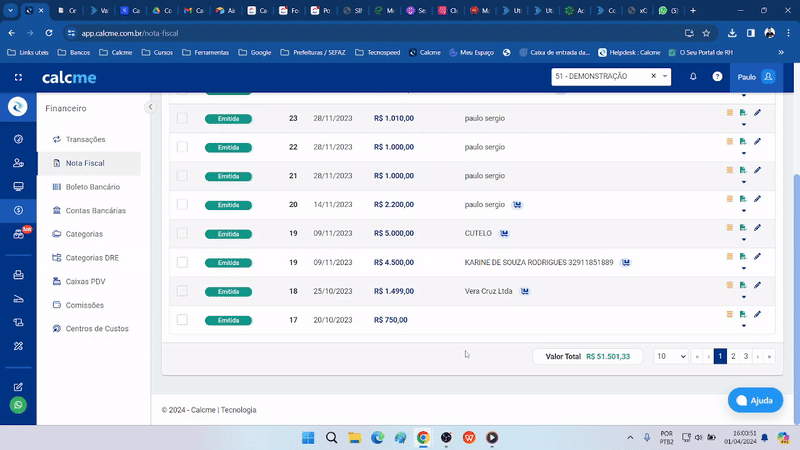Image resolution: width=800 pixels, height=450 pixels.
Task: Click the help question mark icon
Action: pos(717,76)
